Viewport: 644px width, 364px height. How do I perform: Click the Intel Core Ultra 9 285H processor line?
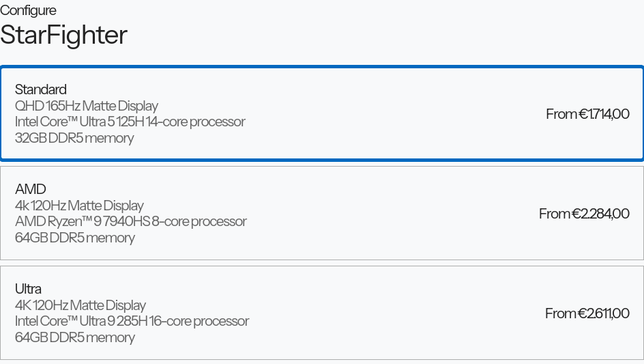(x=132, y=321)
